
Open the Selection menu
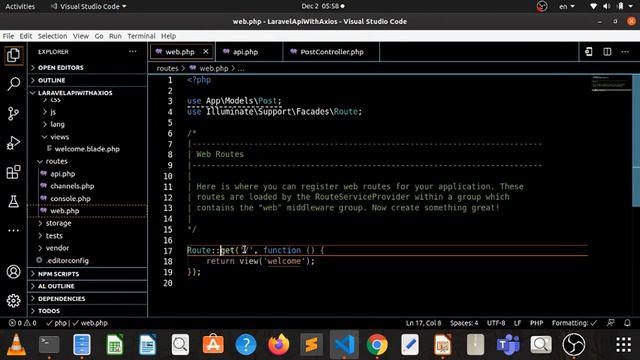click(x=52, y=36)
